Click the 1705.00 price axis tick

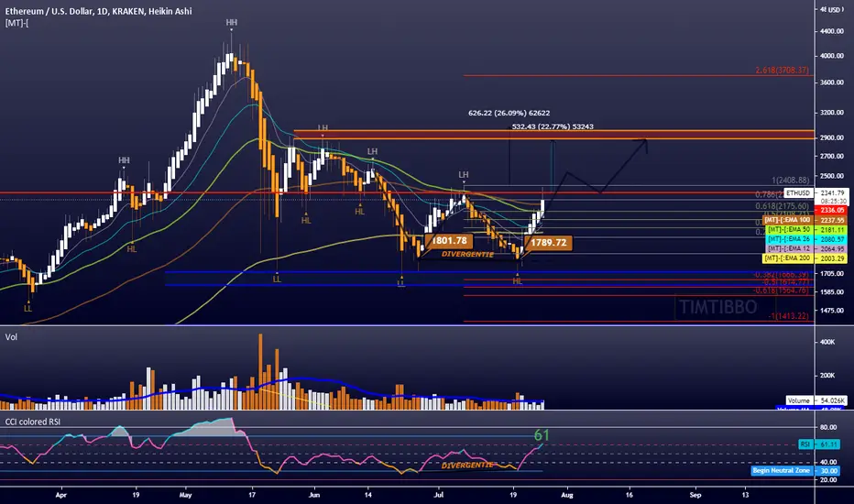point(832,273)
